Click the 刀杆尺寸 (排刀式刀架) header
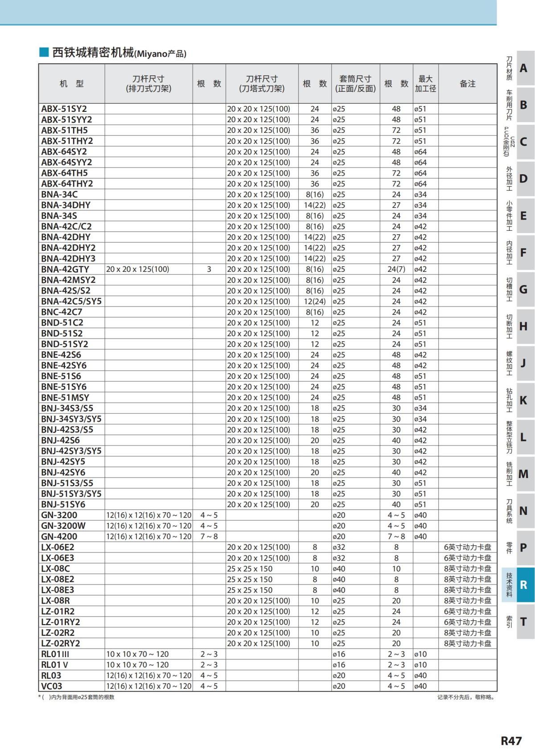 (x=148, y=84)
